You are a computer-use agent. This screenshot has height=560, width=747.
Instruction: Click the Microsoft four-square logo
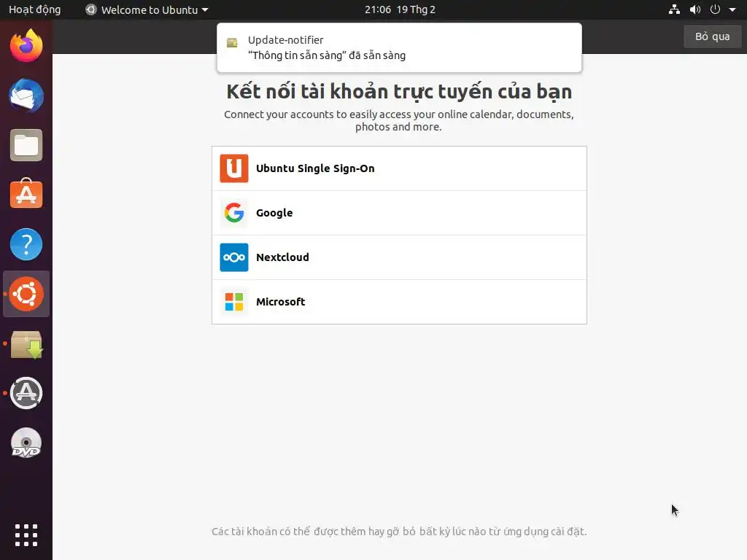point(234,302)
